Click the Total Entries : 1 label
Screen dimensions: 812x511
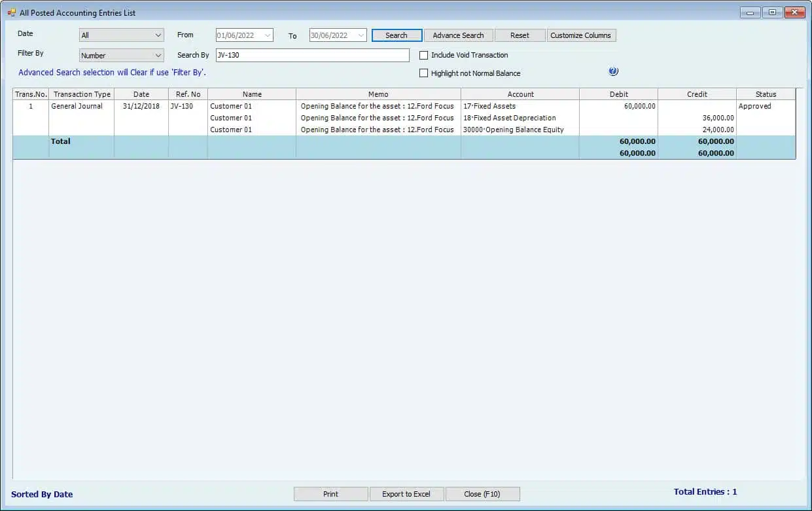[705, 492]
